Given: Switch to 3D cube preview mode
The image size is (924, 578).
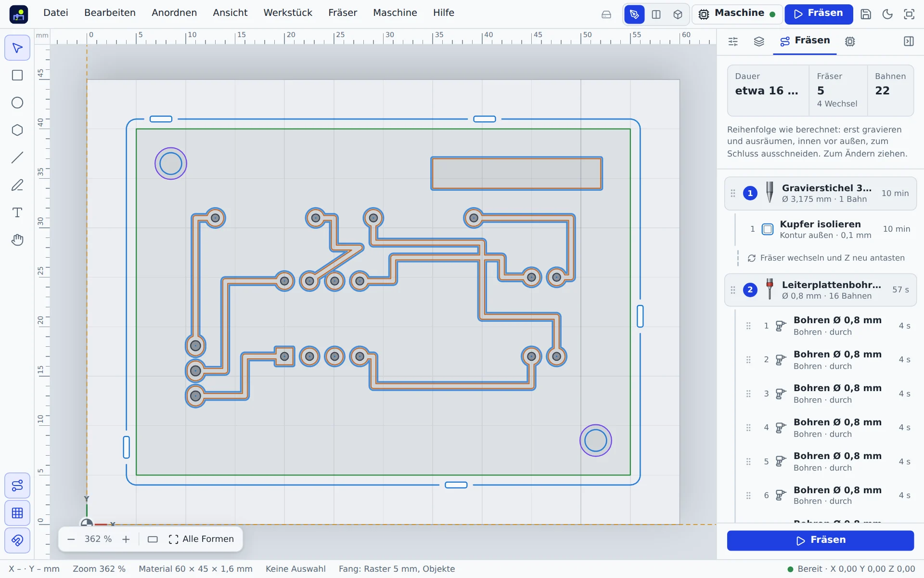Looking at the screenshot, I should click(678, 14).
